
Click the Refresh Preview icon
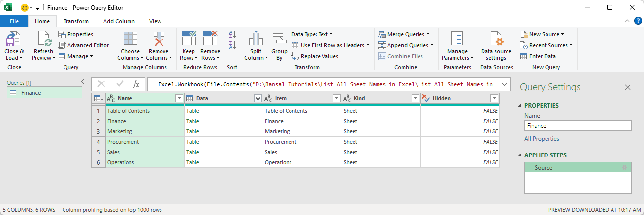coord(44,39)
